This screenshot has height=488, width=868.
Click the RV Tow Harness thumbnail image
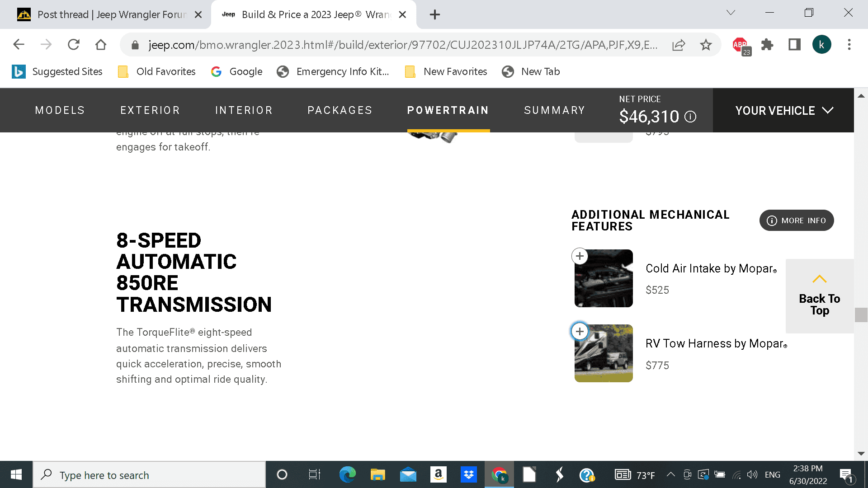[x=604, y=353]
